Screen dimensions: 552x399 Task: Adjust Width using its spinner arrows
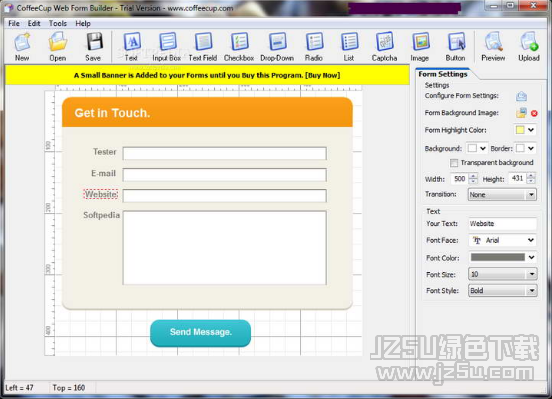[473, 179]
